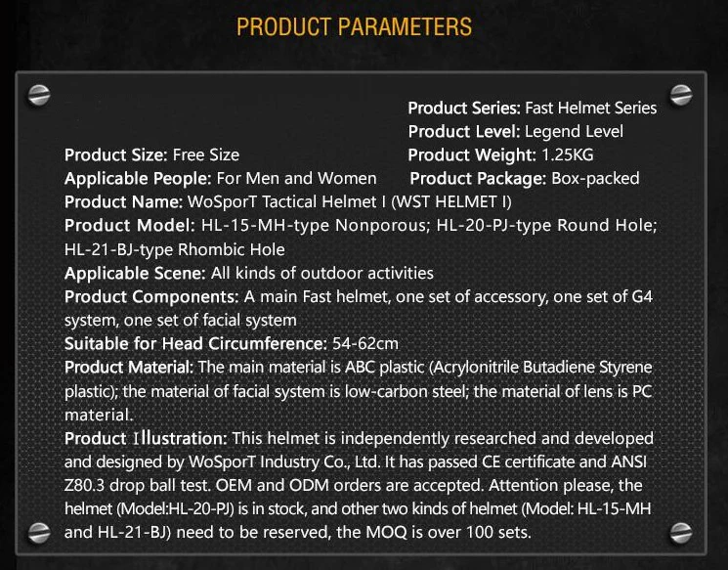Click the Fast Helmet Series text
The height and width of the screenshot is (570, 728).
point(590,109)
